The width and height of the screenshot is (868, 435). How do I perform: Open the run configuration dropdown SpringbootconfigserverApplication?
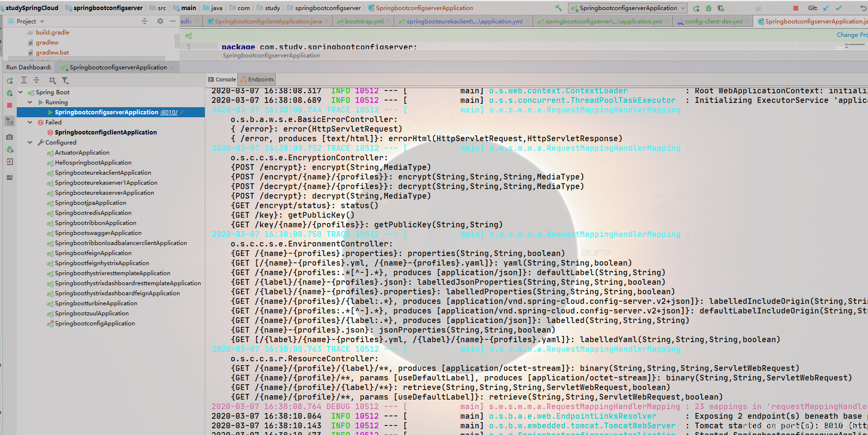628,8
